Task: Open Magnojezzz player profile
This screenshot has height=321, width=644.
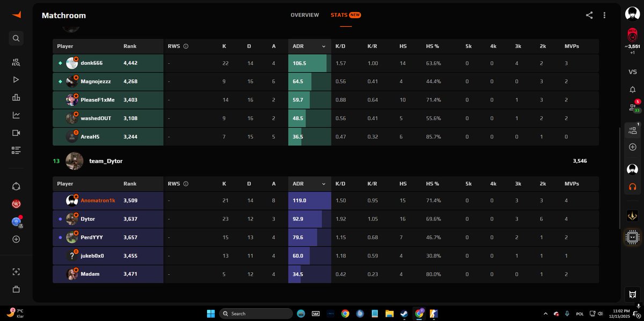Action: [x=96, y=82]
